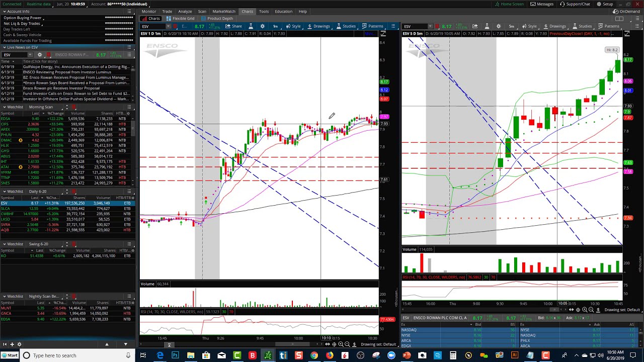Open the Scan tab
Screen dimensions: 644x362
(x=202, y=11)
